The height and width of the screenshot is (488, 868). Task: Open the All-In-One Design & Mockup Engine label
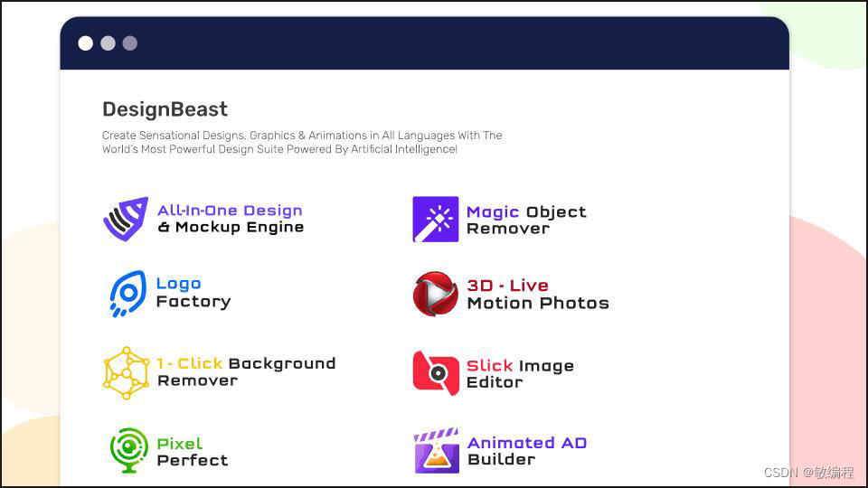click(x=231, y=219)
